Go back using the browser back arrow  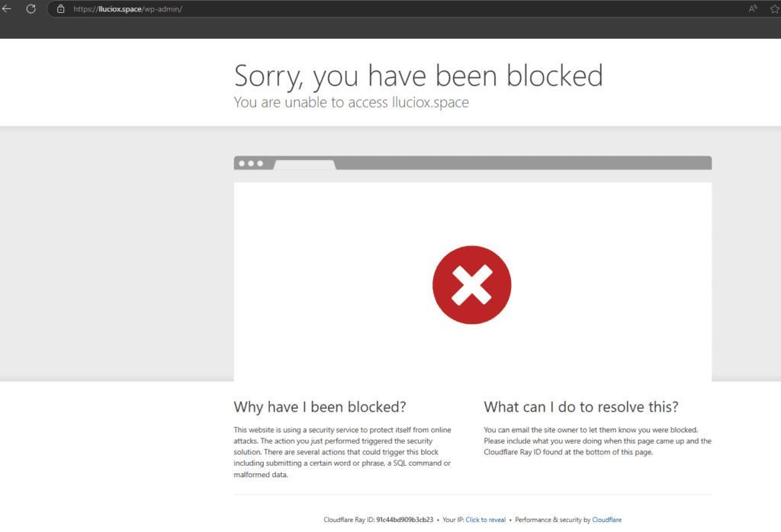pyautogui.click(x=7, y=8)
